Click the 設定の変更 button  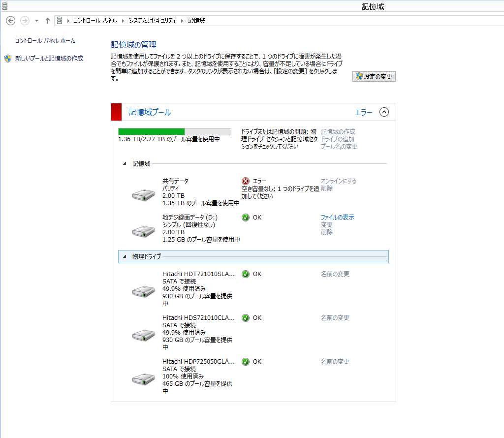374,76
